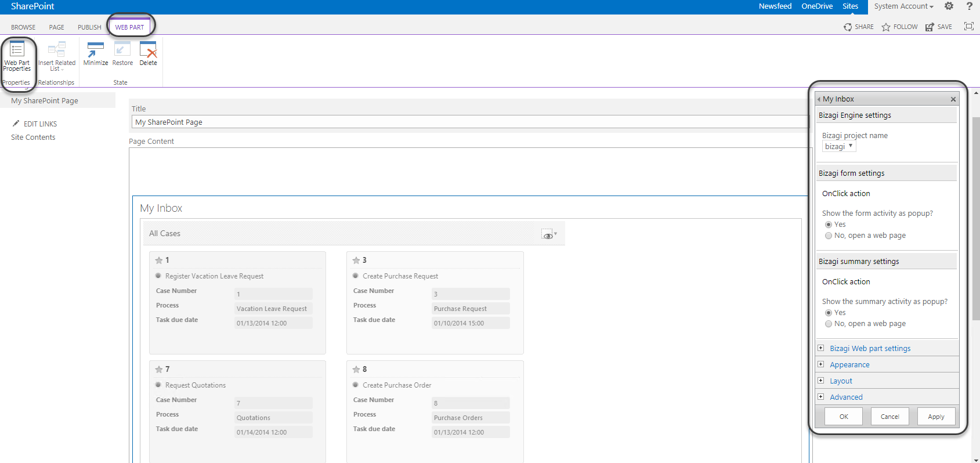Open the settings gear menu

(949, 6)
